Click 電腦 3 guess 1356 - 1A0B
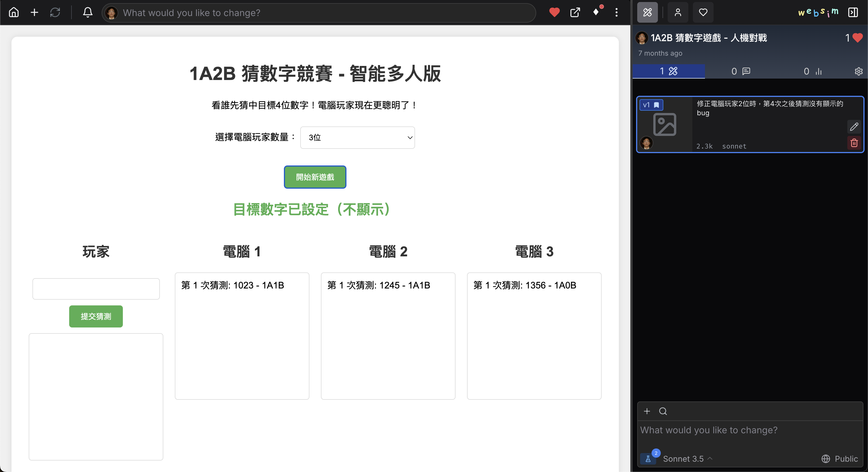The image size is (868, 472). point(525,286)
